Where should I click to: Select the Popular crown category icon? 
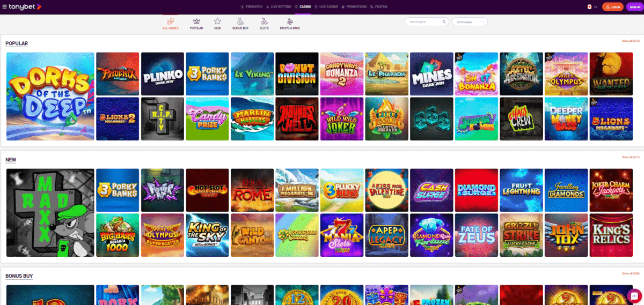(x=196, y=24)
